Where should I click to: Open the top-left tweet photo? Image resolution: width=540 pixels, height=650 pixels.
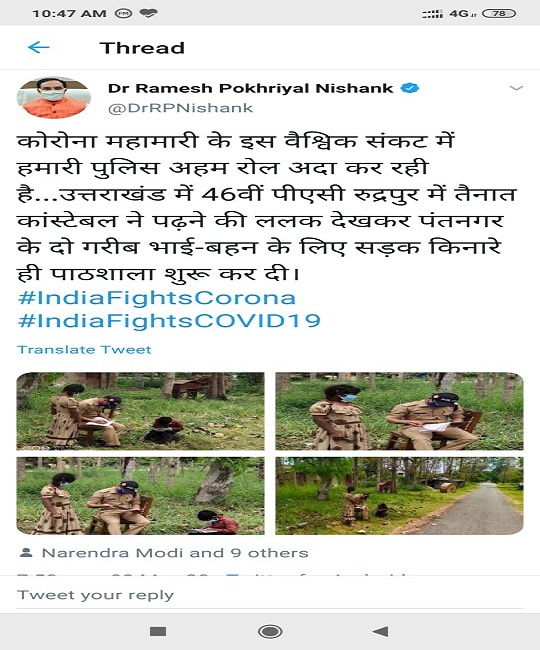[140, 411]
